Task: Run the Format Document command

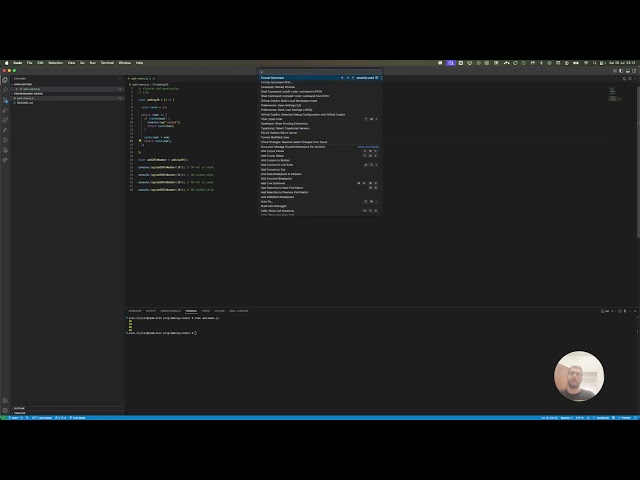Action: pyautogui.click(x=320, y=78)
